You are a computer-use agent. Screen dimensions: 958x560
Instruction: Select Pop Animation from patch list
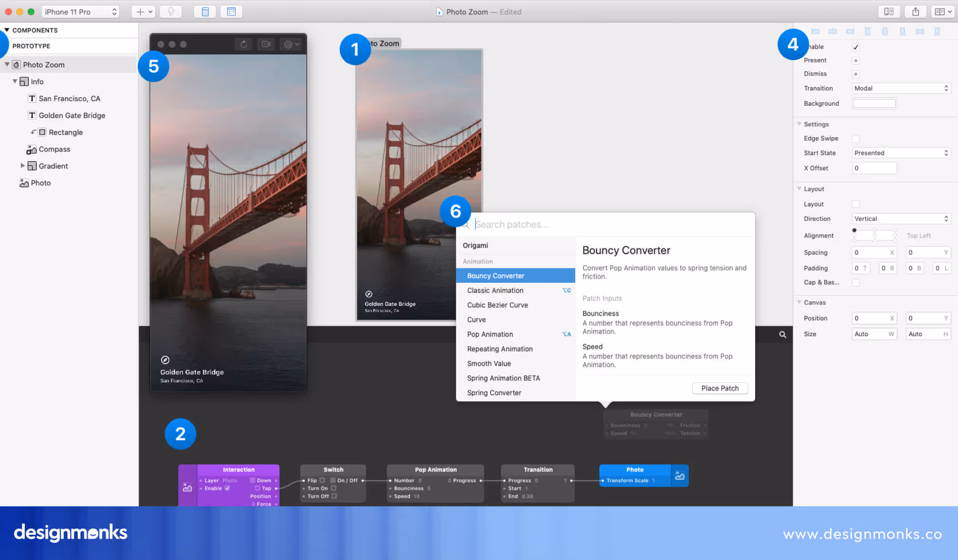[x=490, y=334]
